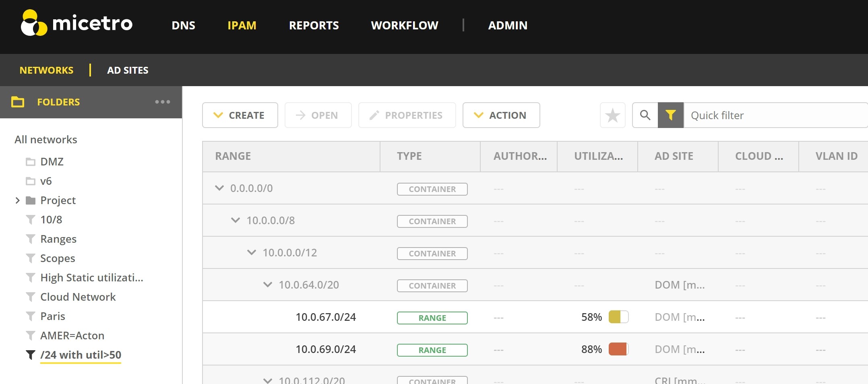Switch to the AD Sites tab
Viewport: 868px width, 384px height.
[x=128, y=70]
